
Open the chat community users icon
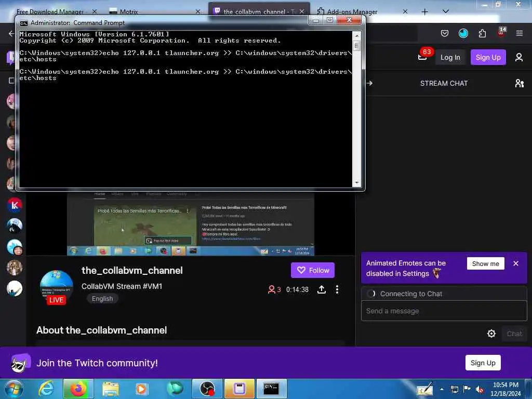(x=519, y=83)
